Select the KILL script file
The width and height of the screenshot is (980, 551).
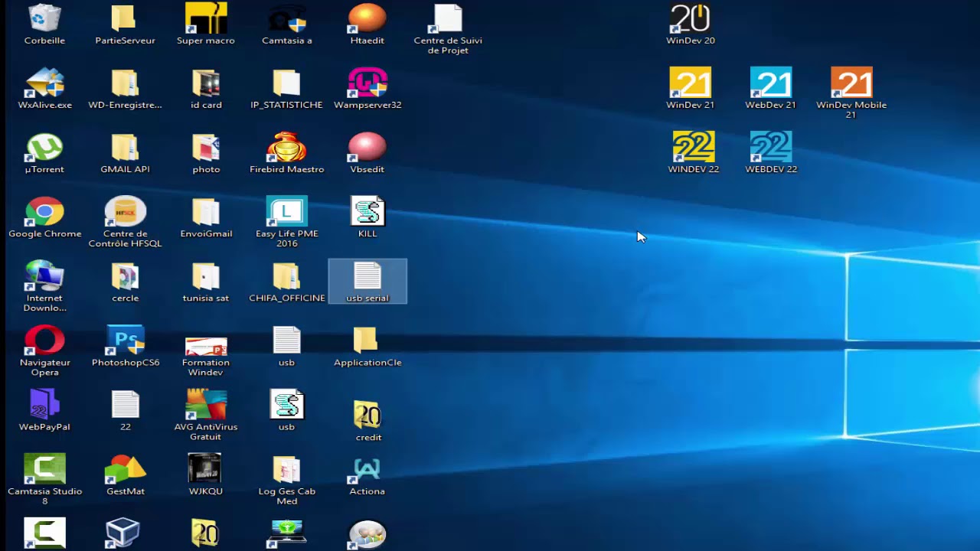367,217
